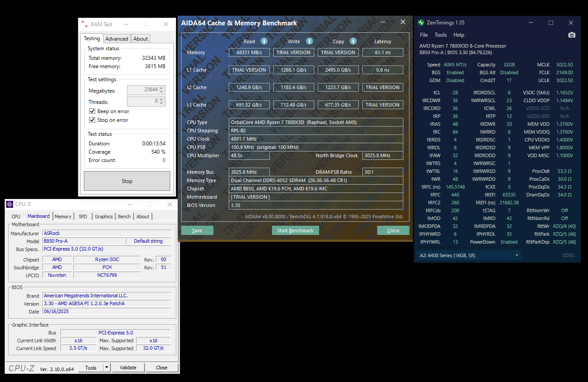Screen dimensions: 588x382
Task: Open the Tools menu in ZenTimings
Action: (x=440, y=35)
